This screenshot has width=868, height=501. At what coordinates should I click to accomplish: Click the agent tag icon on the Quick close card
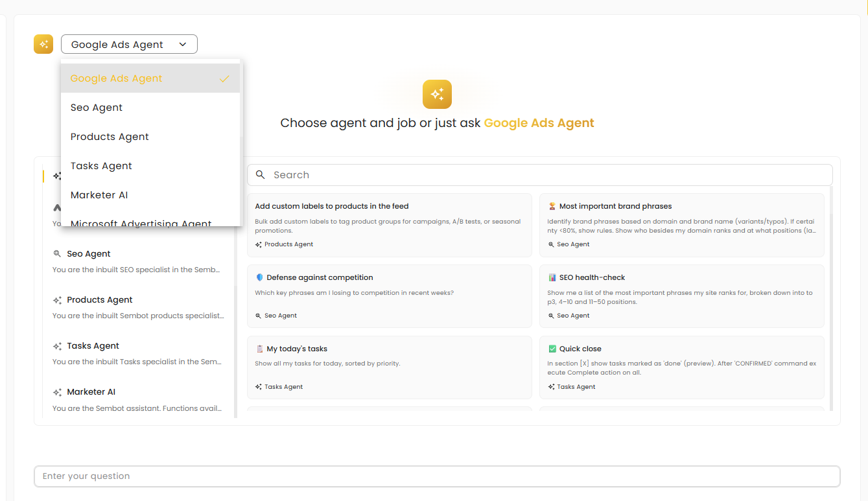click(551, 387)
